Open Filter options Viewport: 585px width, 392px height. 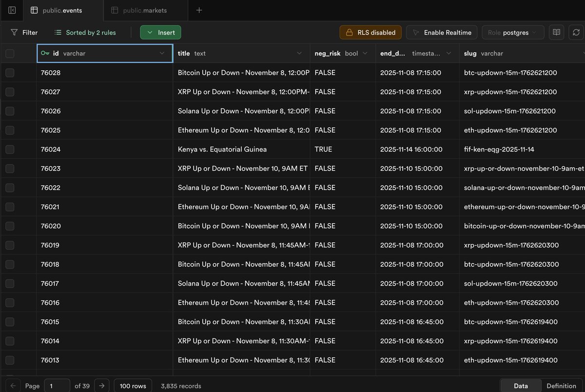(24, 33)
